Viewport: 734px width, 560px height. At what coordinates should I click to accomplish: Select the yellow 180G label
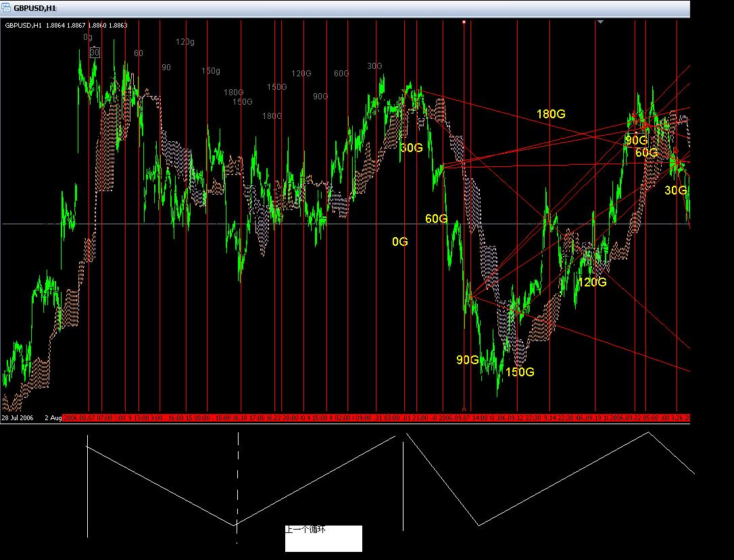click(x=550, y=113)
